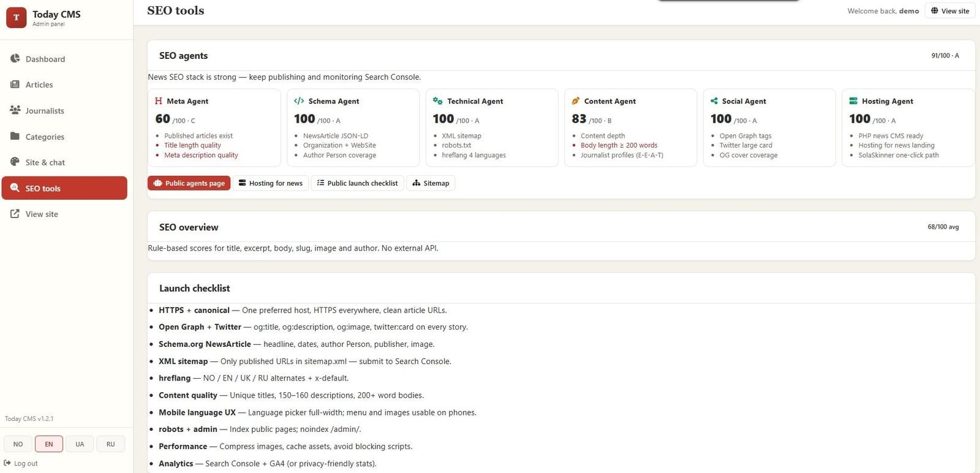Click 'Twitter large card' under Social Agent
Image resolution: width=980 pixels, height=473 pixels.
click(745, 145)
